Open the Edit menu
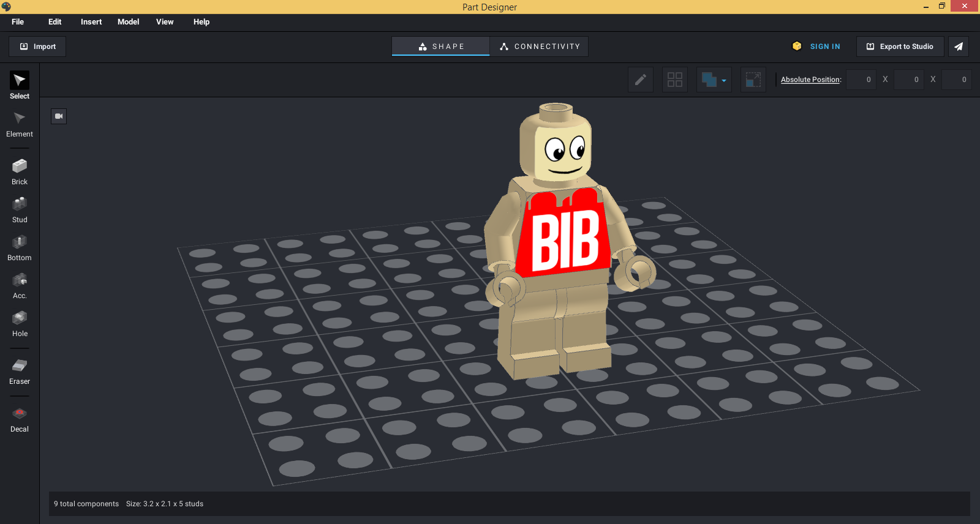Viewport: 980px width, 524px height. (55, 22)
